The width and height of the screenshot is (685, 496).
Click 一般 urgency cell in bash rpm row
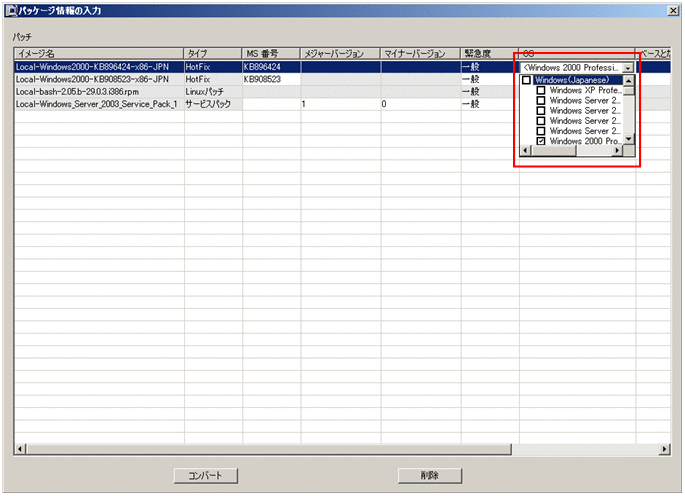pyautogui.click(x=490, y=92)
